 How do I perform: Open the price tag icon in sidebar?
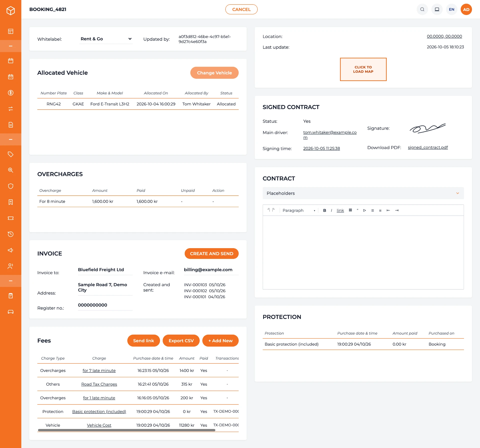point(10,154)
